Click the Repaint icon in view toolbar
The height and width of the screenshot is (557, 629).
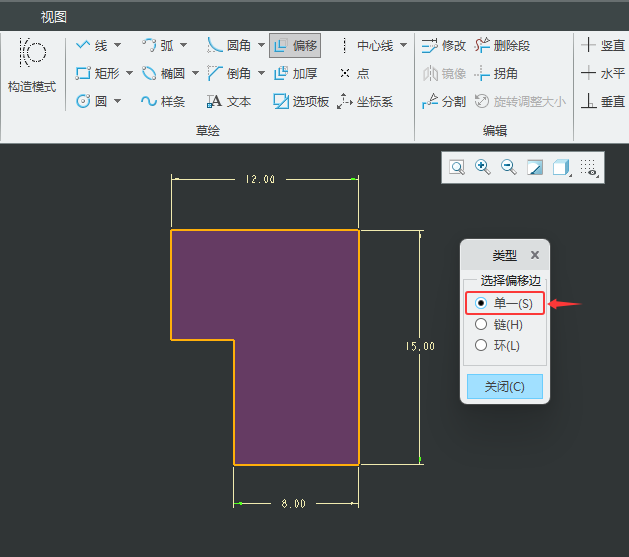pos(535,167)
